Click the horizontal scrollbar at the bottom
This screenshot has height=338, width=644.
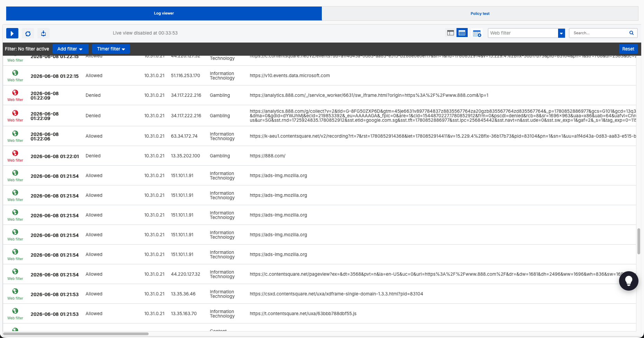coord(76,334)
